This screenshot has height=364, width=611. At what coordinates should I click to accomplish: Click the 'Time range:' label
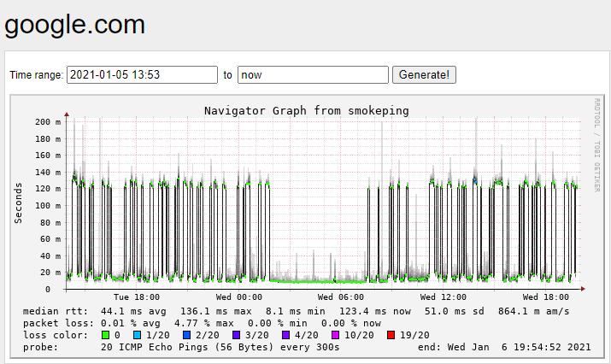(x=36, y=75)
